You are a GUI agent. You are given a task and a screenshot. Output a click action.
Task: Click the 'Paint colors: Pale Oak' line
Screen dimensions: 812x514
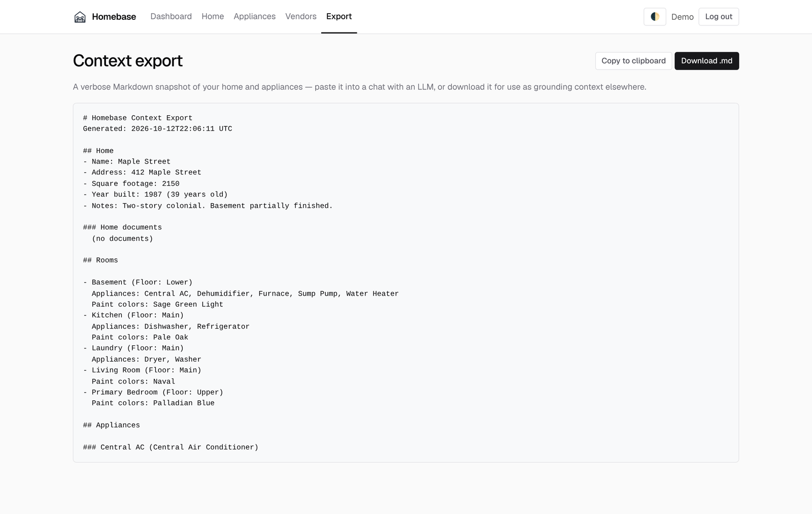pos(140,337)
